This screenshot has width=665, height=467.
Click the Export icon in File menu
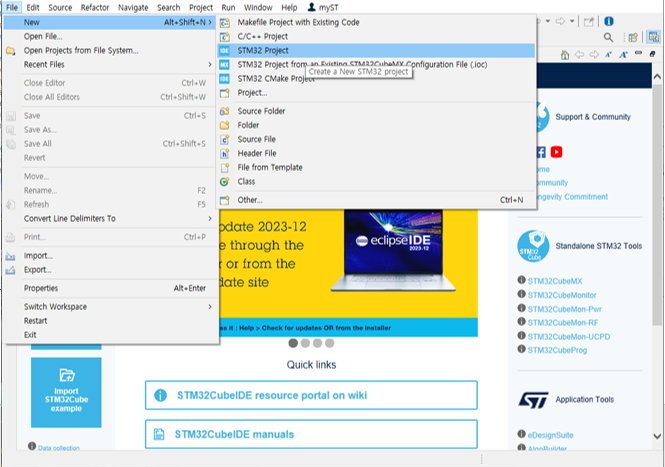tap(11, 270)
